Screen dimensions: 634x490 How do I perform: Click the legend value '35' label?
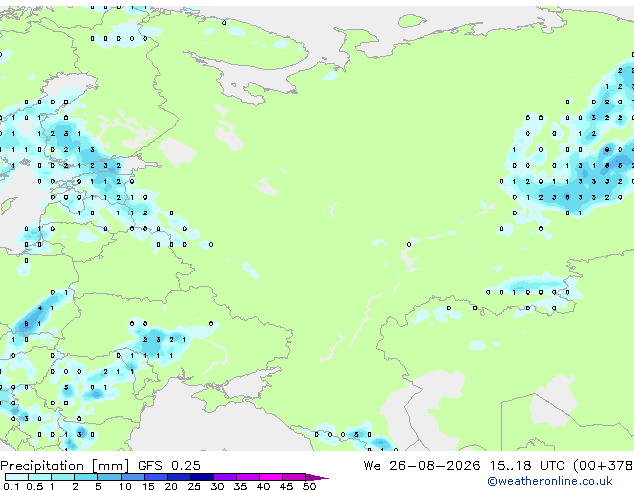point(240,486)
